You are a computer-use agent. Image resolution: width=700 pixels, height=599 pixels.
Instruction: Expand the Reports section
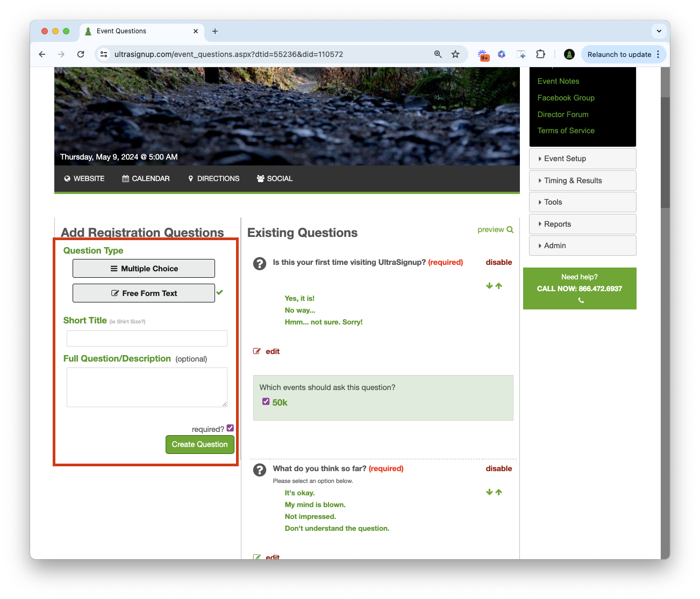tap(583, 224)
